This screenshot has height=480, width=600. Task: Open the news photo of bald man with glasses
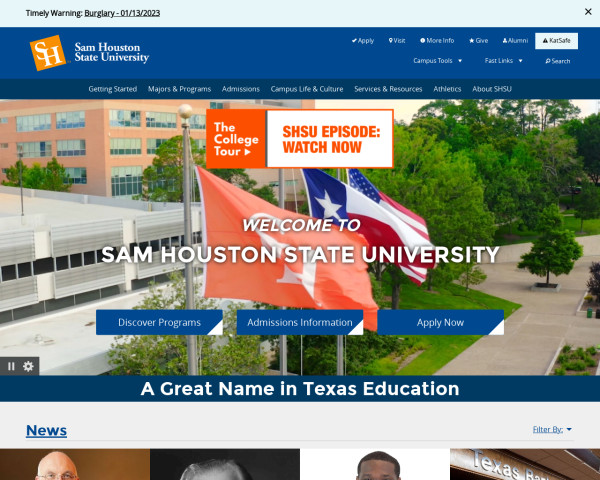click(x=75, y=464)
